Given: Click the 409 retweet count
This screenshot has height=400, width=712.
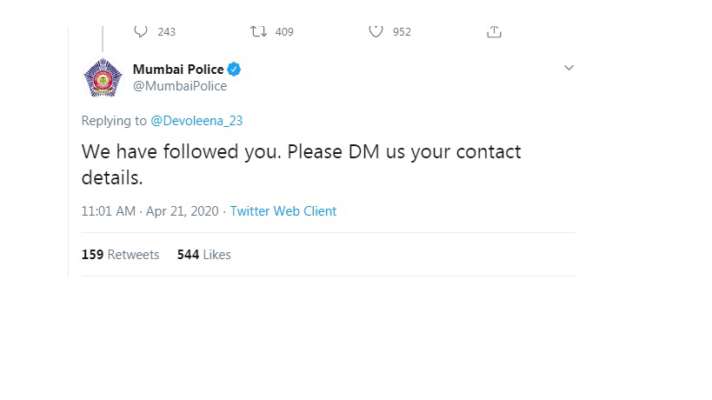Looking at the screenshot, I should point(284,32).
